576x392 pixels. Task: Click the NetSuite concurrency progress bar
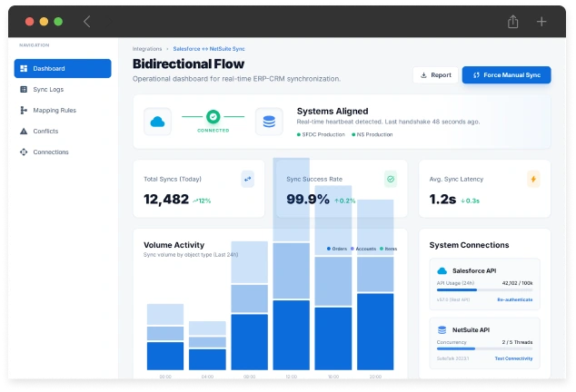(485, 348)
